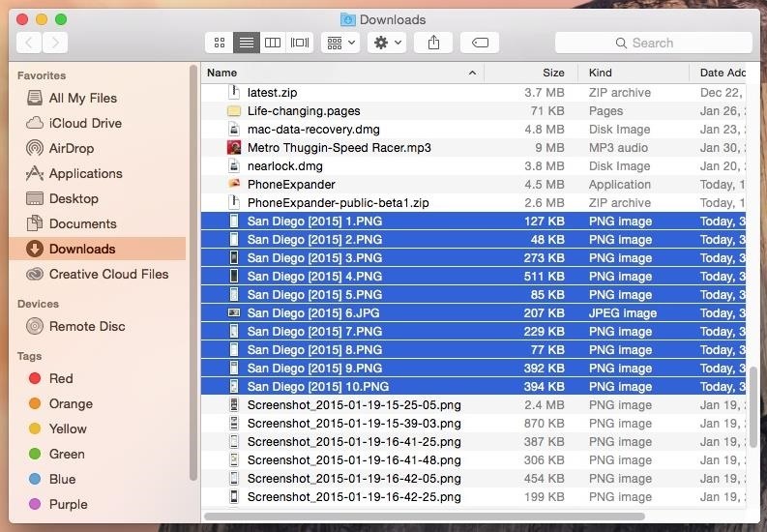The width and height of the screenshot is (767, 532).
Task: Switch to list view
Action: [247, 43]
